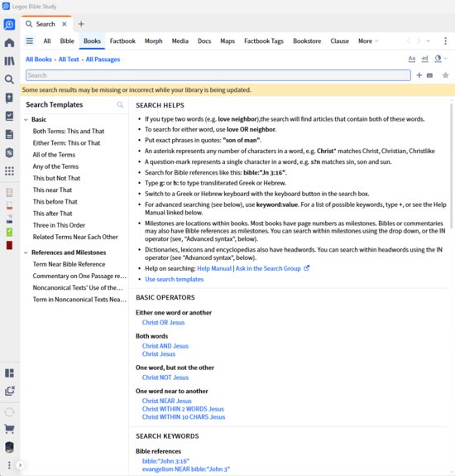Switch to the Media search tab
The width and height of the screenshot is (455, 476).
pyautogui.click(x=180, y=41)
